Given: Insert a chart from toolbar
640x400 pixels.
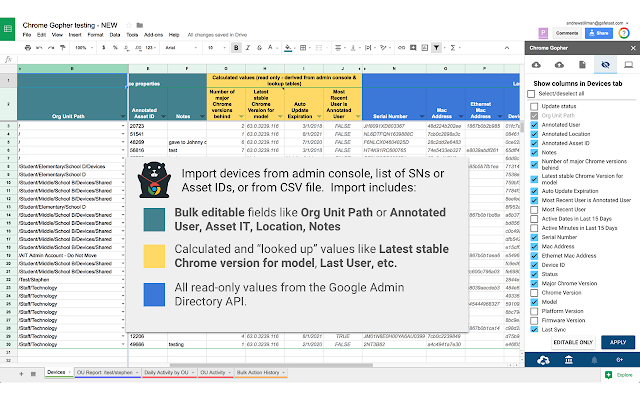Looking at the screenshot, I should pos(424,48).
